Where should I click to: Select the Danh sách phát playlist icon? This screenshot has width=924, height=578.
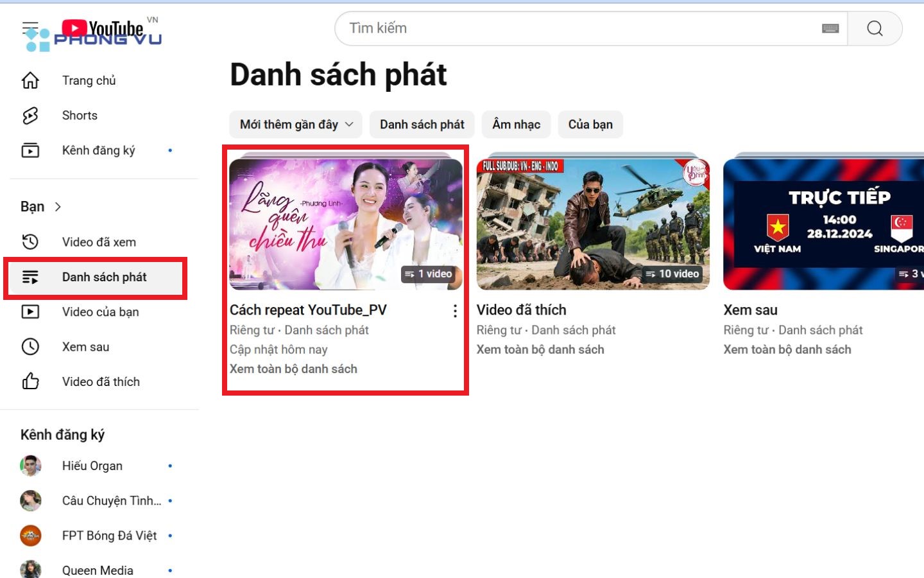[x=30, y=277]
